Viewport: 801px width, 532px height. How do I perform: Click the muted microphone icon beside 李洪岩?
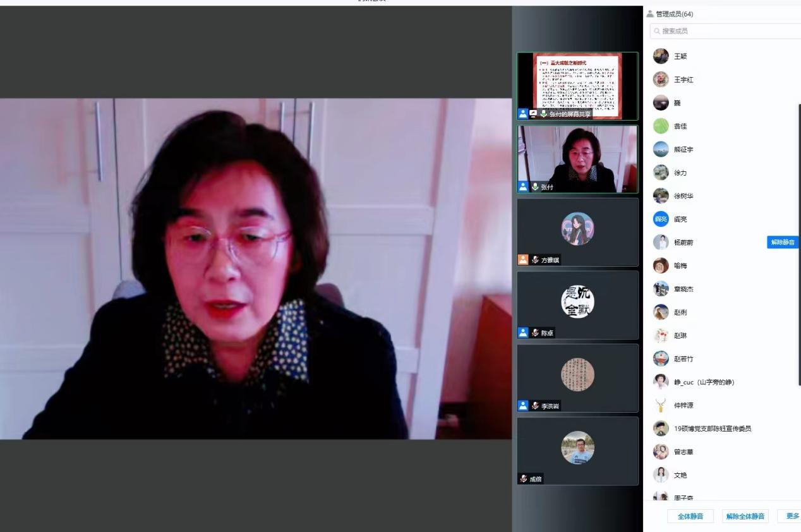(535, 406)
